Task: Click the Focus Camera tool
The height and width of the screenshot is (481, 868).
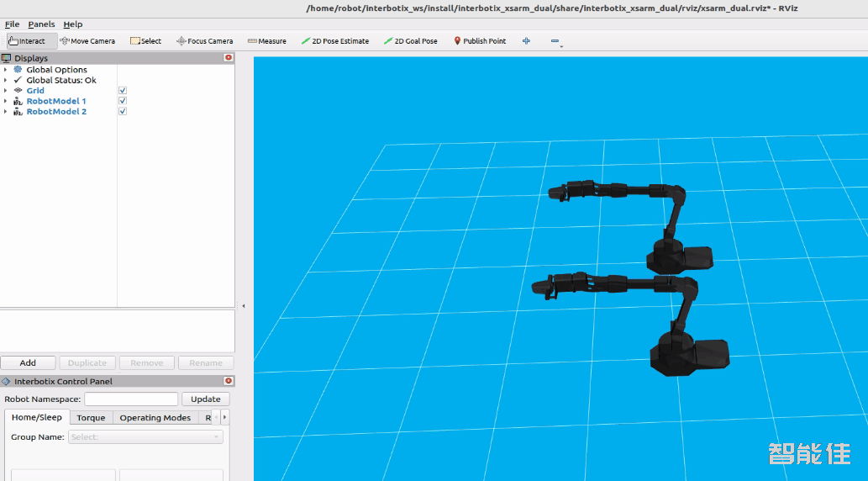Action: point(204,41)
